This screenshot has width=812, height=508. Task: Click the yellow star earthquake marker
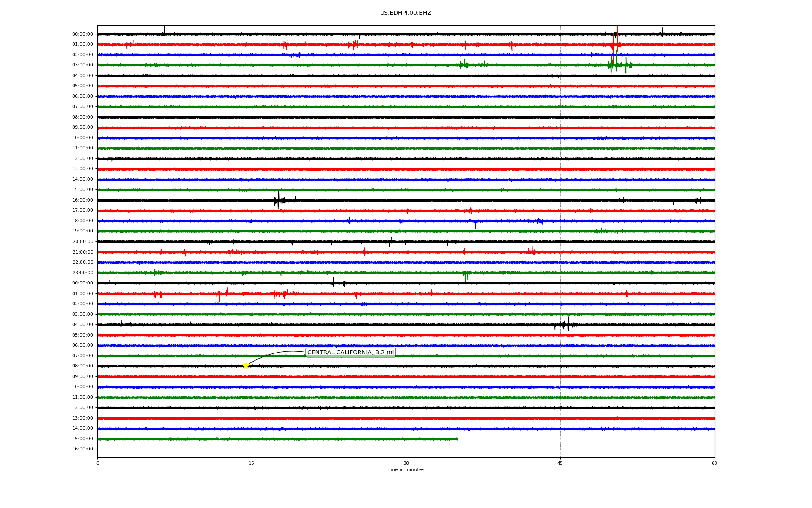click(x=246, y=366)
